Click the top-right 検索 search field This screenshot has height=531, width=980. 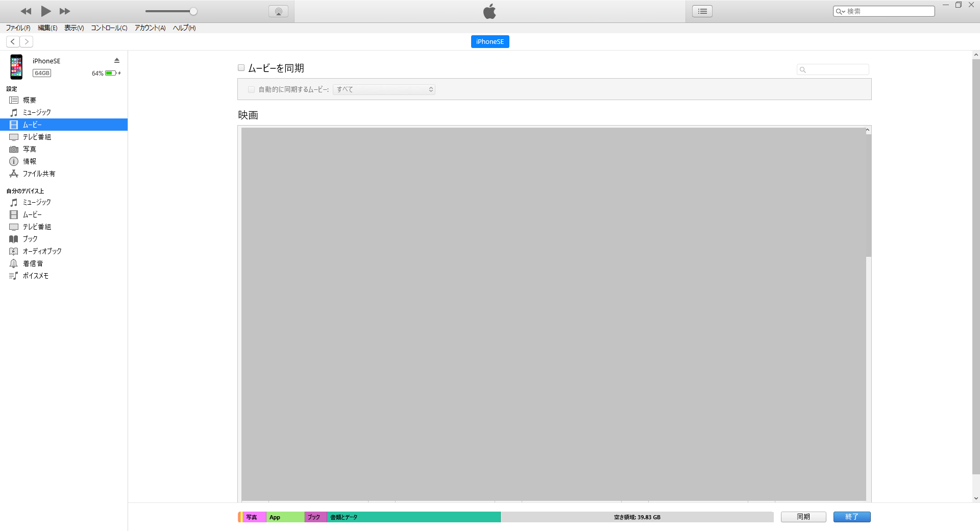click(x=884, y=11)
